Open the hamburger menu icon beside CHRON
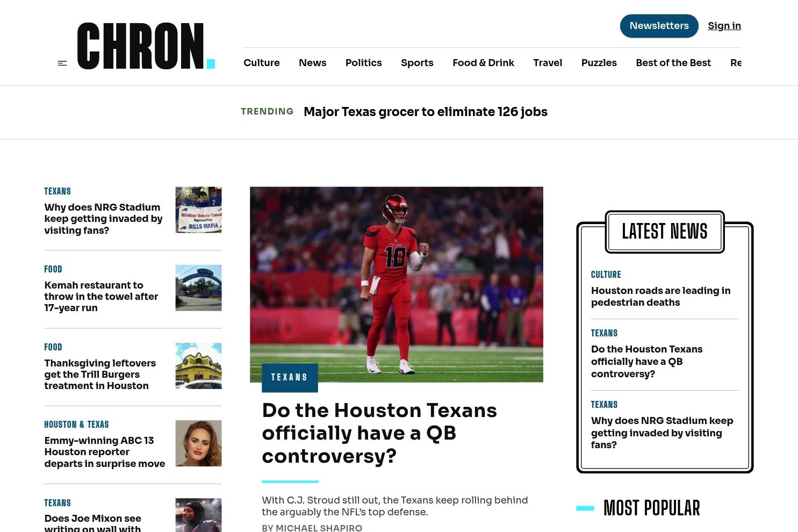This screenshot has height=532, width=798. tap(62, 63)
